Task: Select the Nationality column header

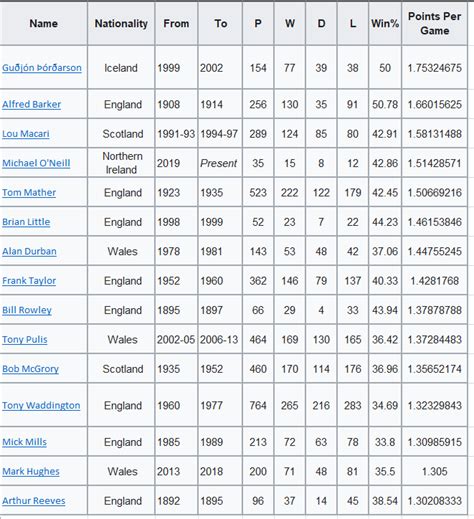Action: click(x=121, y=23)
